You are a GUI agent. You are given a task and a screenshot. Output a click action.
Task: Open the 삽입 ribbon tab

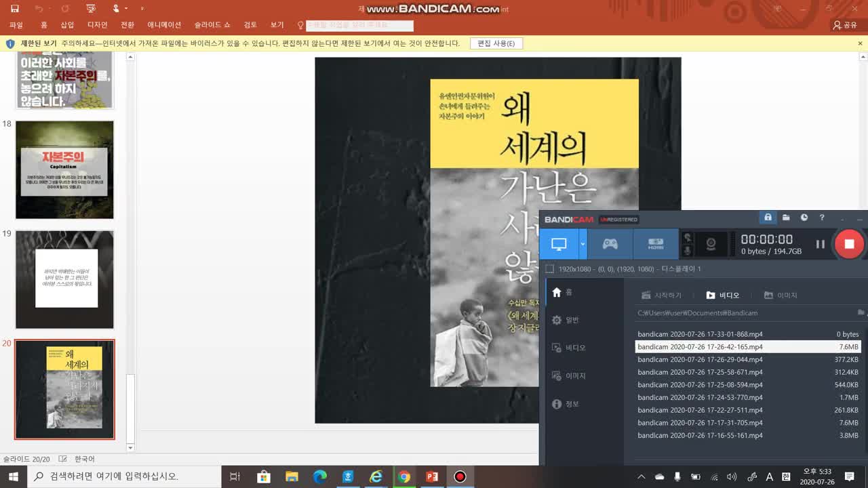(x=67, y=25)
